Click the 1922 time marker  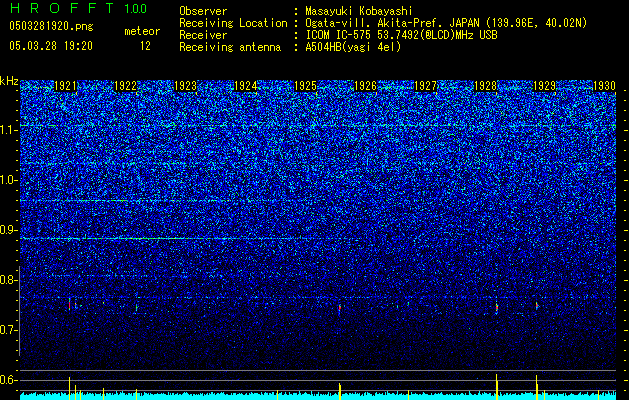(126, 86)
